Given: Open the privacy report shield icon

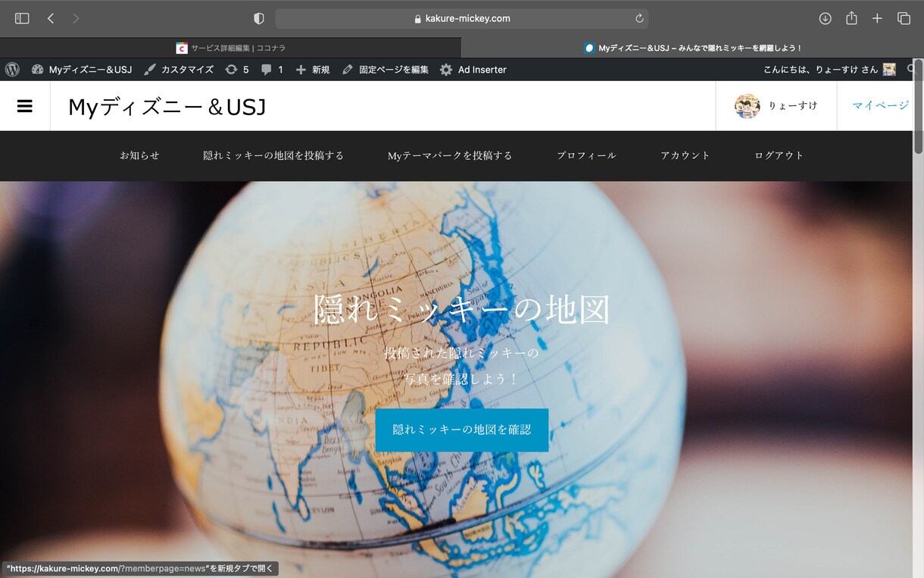Looking at the screenshot, I should 259,18.
